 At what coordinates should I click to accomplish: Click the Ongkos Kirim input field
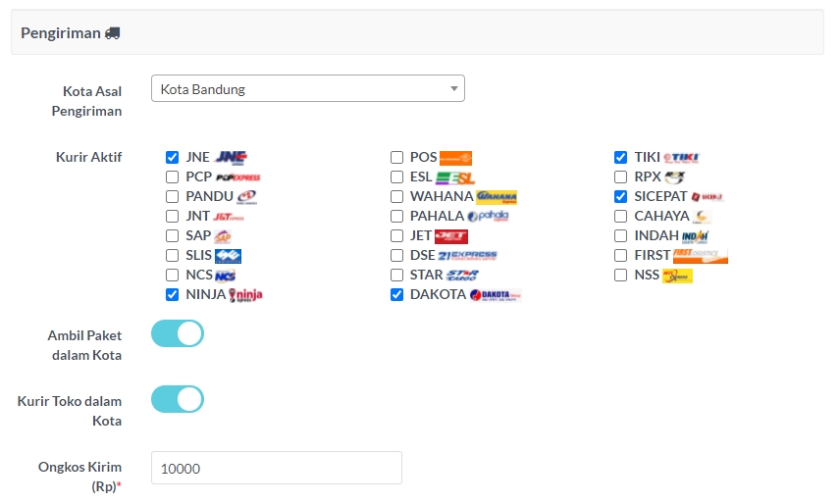(x=277, y=468)
